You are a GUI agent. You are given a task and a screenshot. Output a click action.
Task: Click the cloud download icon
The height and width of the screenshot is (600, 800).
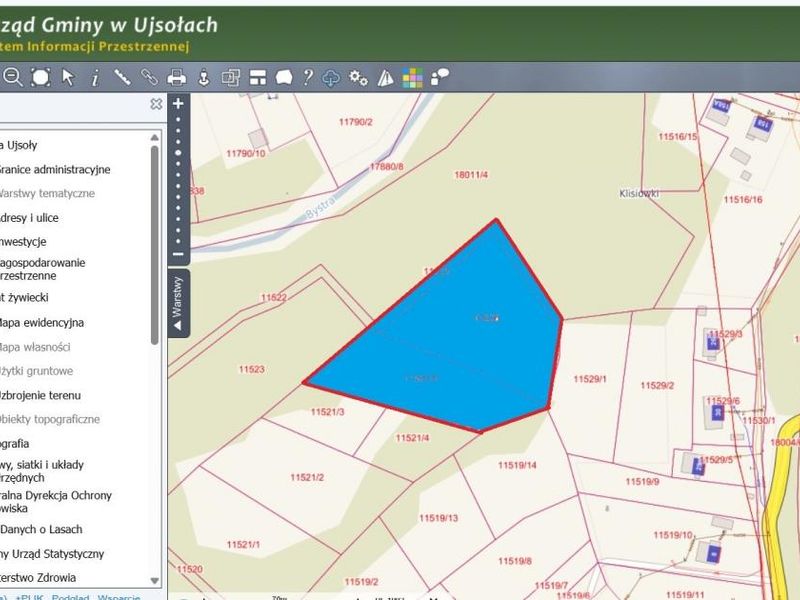(331, 78)
